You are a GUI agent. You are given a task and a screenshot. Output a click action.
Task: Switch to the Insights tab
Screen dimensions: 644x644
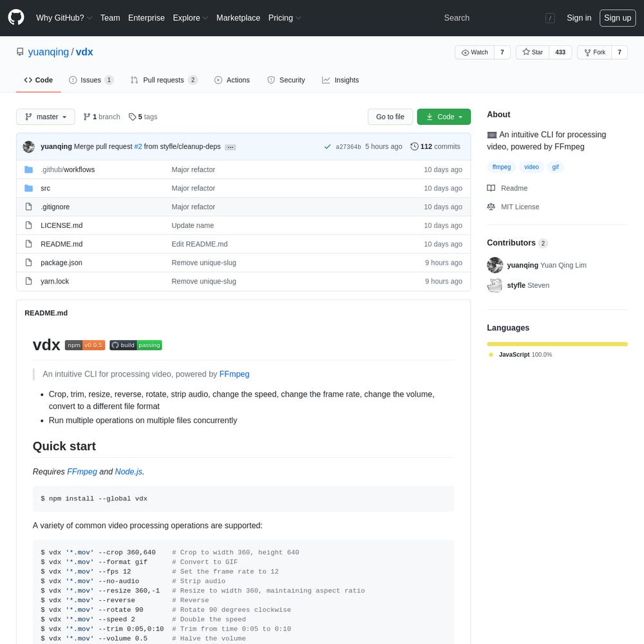(341, 80)
